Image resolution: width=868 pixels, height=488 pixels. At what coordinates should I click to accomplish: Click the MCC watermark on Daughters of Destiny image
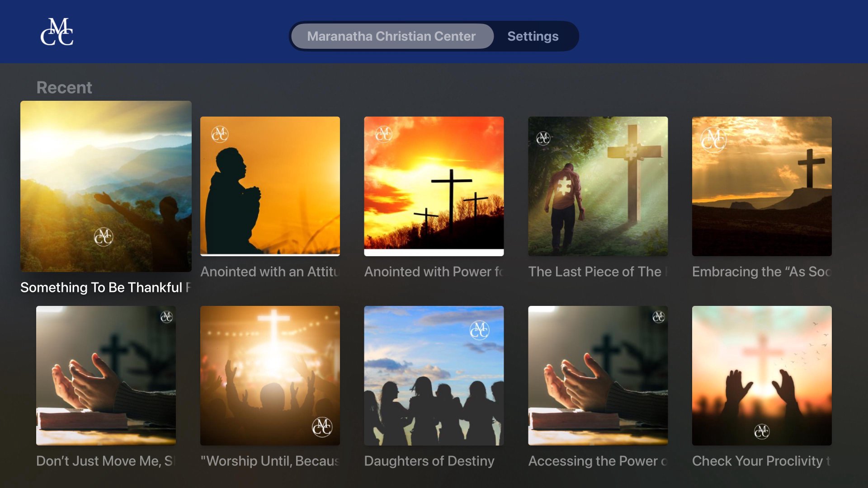(x=479, y=330)
